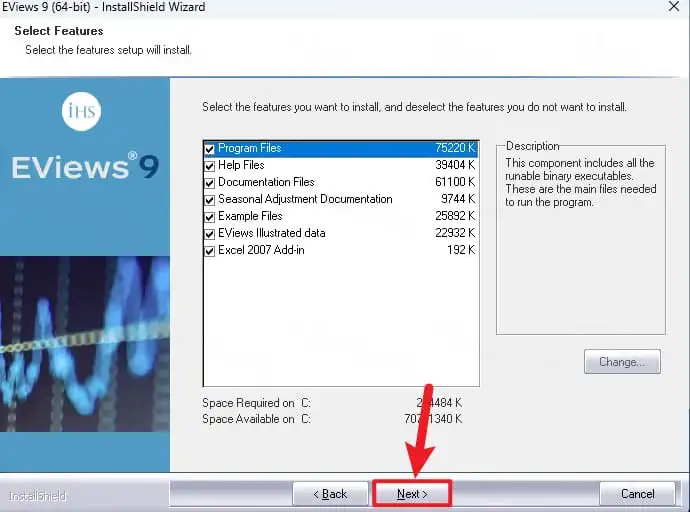
Task: Click the Change... button
Action: [x=622, y=362]
